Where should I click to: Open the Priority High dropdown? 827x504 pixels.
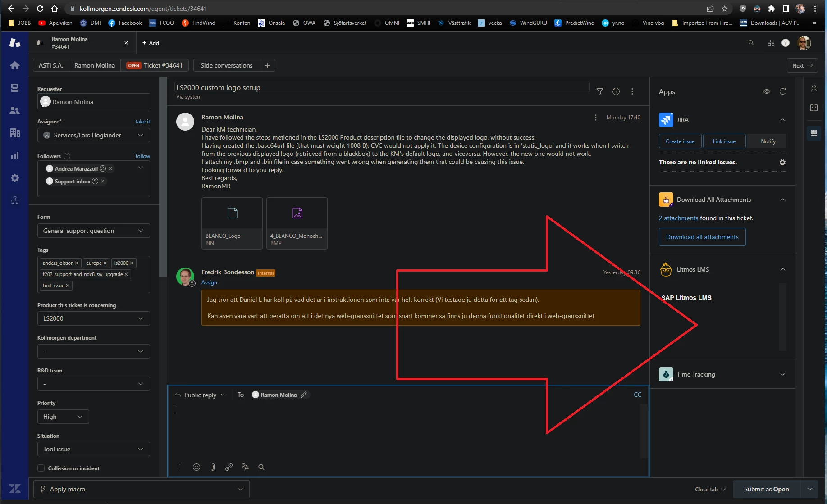click(63, 417)
